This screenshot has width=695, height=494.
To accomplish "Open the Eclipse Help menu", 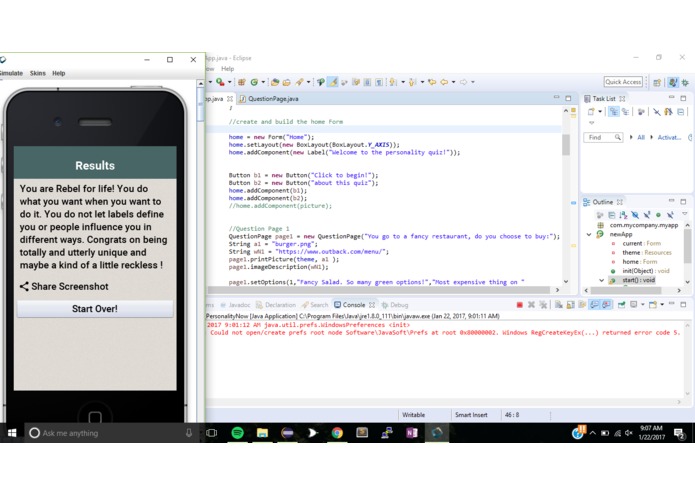I will tap(227, 69).
